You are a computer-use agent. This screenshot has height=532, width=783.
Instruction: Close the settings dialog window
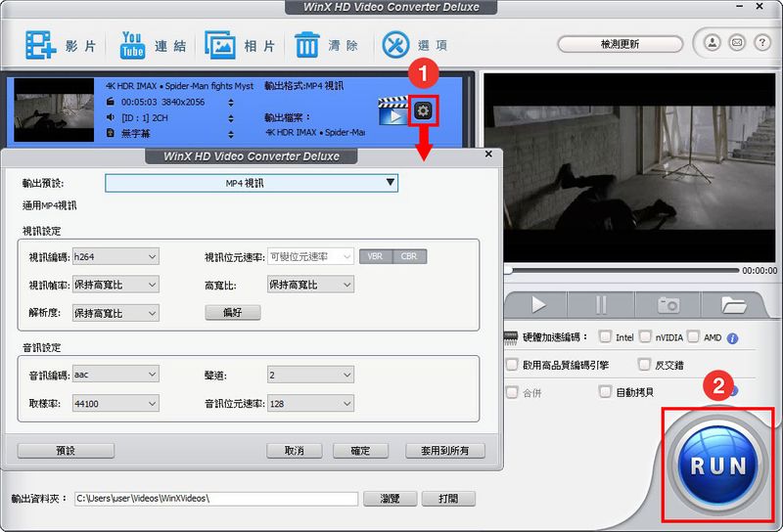click(x=488, y=155)
